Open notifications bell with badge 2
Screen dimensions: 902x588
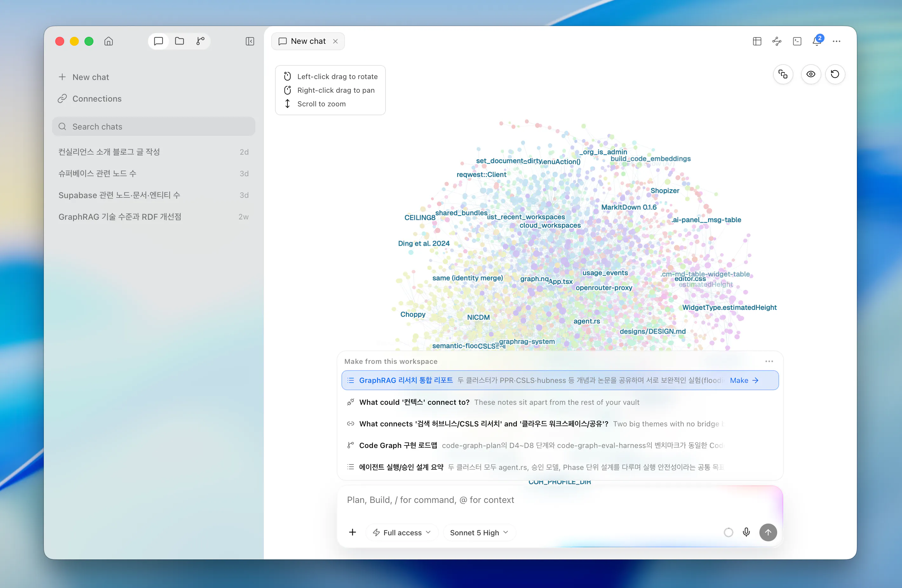tap(817, 41)
